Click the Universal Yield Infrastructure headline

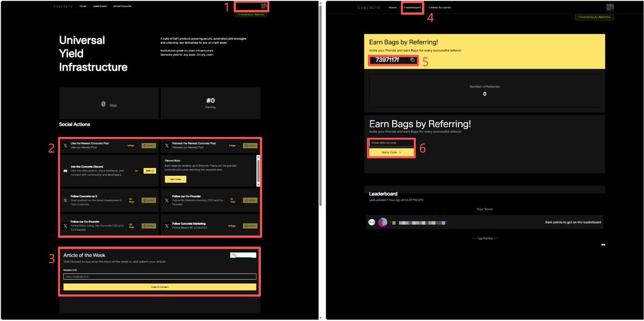click(x=93, y=54)
